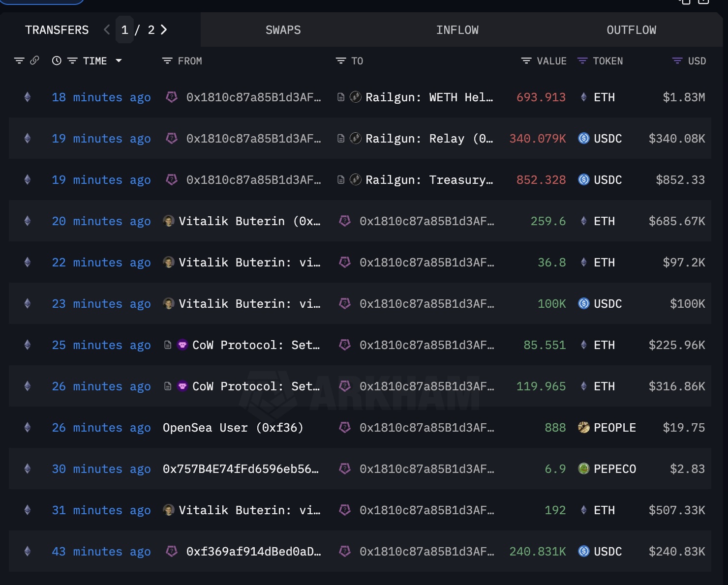Click value 340.079K
Viewport: 728px width, 585px height.
click(538, 139)
